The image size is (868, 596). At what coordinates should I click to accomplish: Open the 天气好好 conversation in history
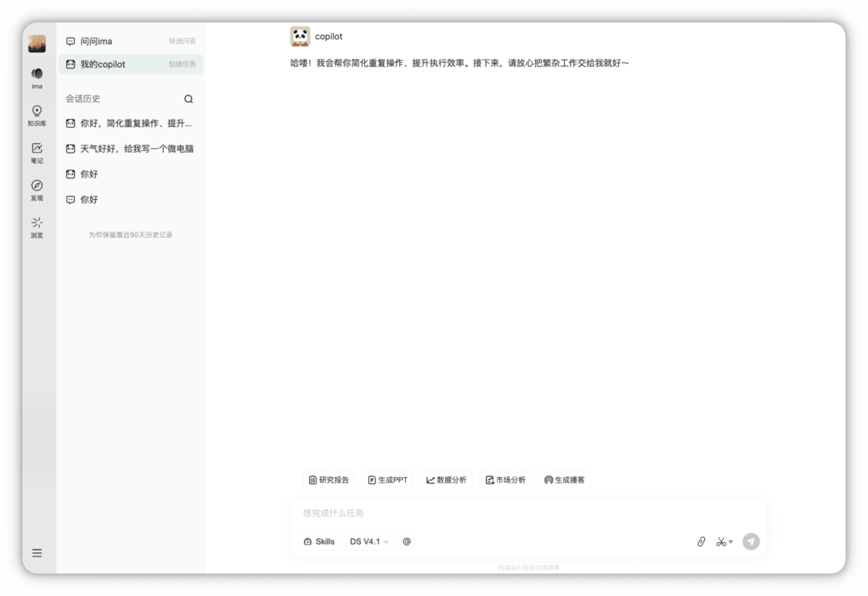[x=131, y=149]
